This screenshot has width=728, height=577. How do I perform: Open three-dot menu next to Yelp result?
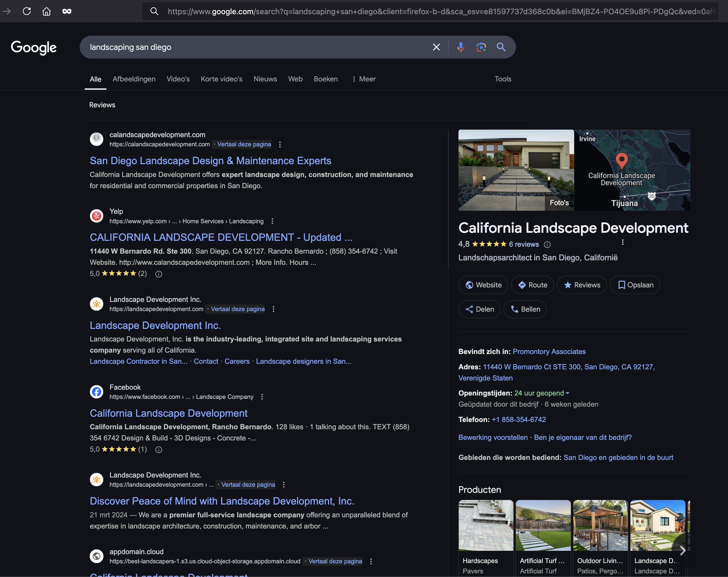(273, 221)
